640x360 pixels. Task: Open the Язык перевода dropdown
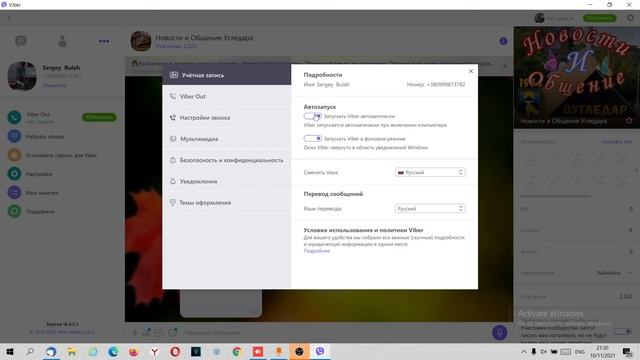click(430, 209)
